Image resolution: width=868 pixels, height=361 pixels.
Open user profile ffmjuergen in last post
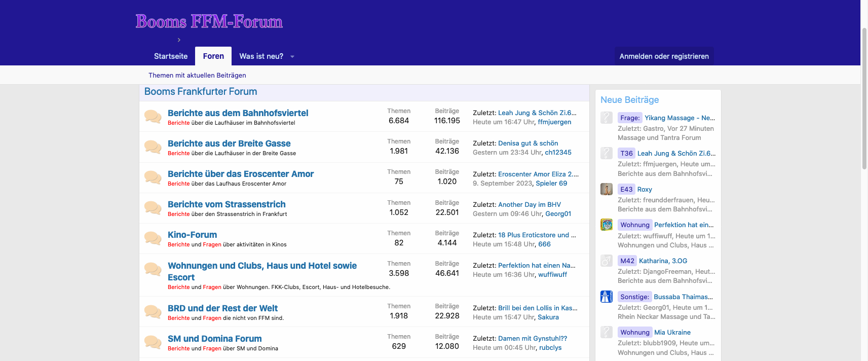(554, 122)
